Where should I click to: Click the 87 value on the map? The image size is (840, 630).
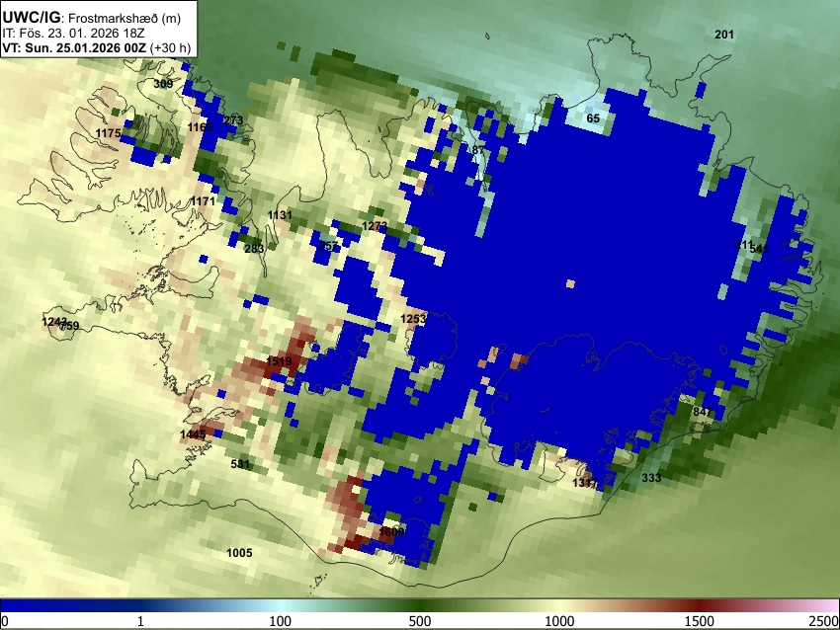(x=478, y=150)
